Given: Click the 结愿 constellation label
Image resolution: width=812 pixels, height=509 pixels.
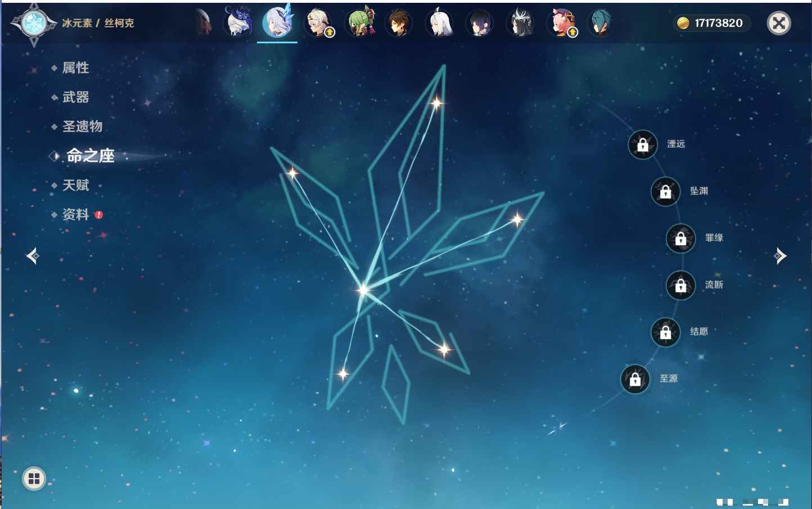Looking at the screenshot, I should click(x=699, y=331).
